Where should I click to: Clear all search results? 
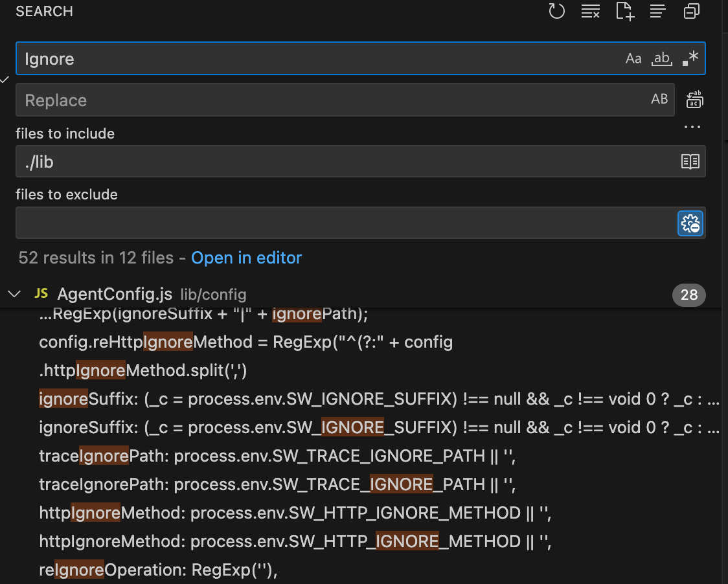point(591,12)
